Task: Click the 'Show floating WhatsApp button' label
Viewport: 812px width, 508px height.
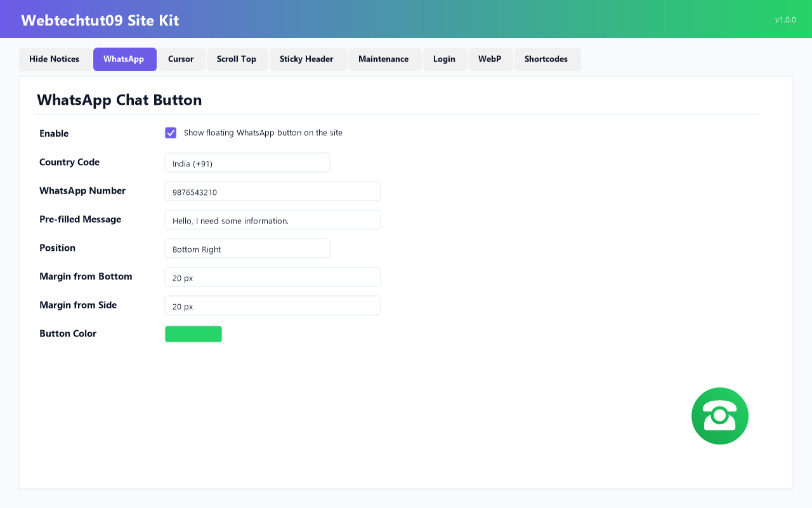Action: [263, 133]
